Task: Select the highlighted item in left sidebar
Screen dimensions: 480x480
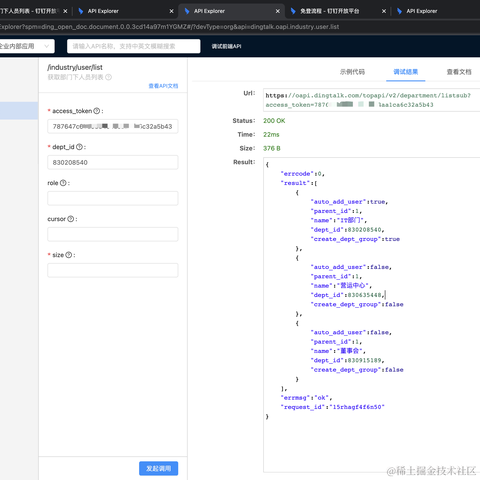Action: [x=19, y=111]
